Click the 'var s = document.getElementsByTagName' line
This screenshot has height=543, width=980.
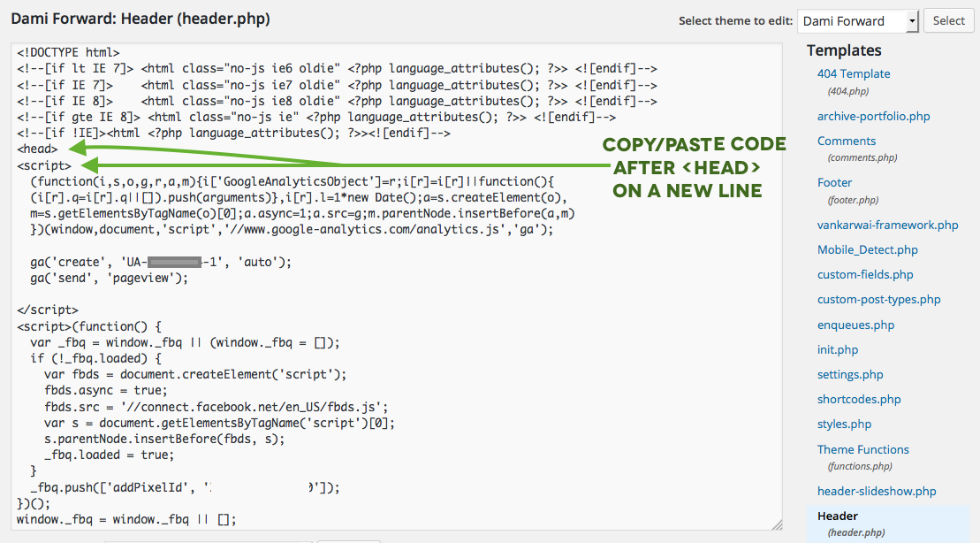pos(219,423)
